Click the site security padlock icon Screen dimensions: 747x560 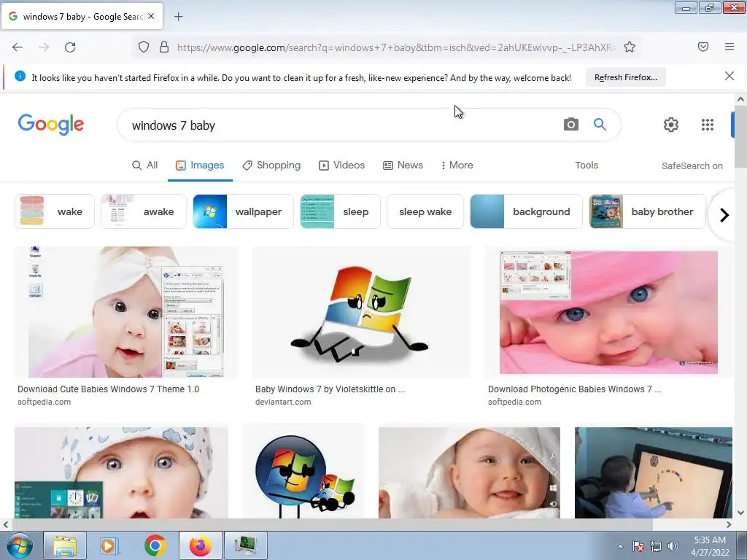coord(164,47)
